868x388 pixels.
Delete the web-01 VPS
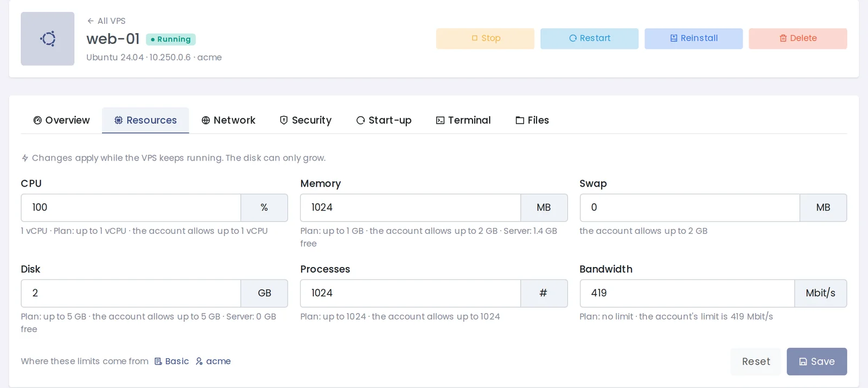pyautogui.click(x=797, y=39)
